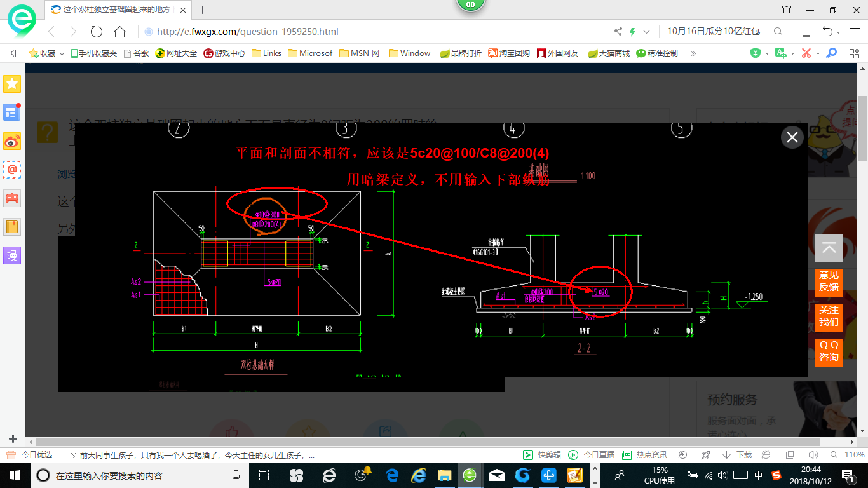This screenshot has height=488, width=868.
Task: Reload the page with the refresh icon
Action: [97, 32]
